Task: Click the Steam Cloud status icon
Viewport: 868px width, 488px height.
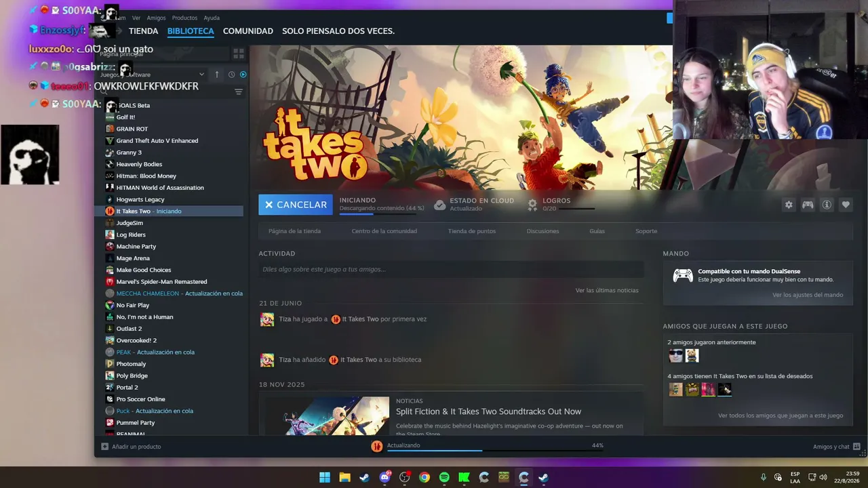Action: pyautogui.click(x=439, y=205)
